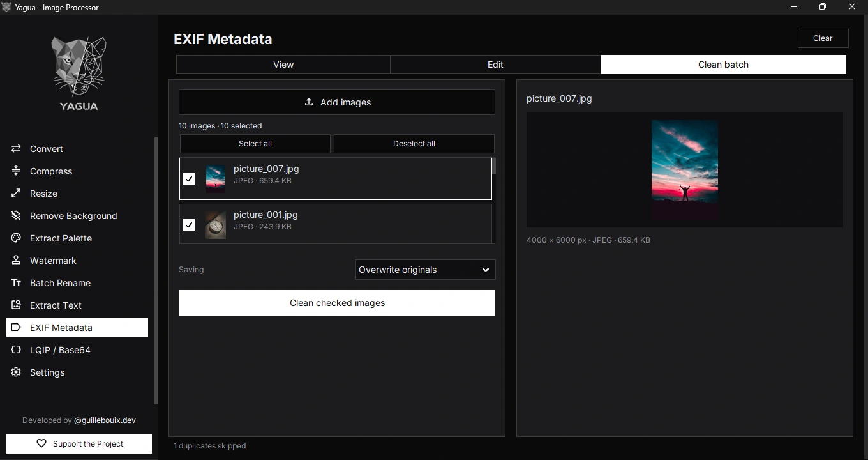868x460 pixels.
Task: Click the upload icon beside Add images
Action: pyautogui.click(x=309, y=102)
